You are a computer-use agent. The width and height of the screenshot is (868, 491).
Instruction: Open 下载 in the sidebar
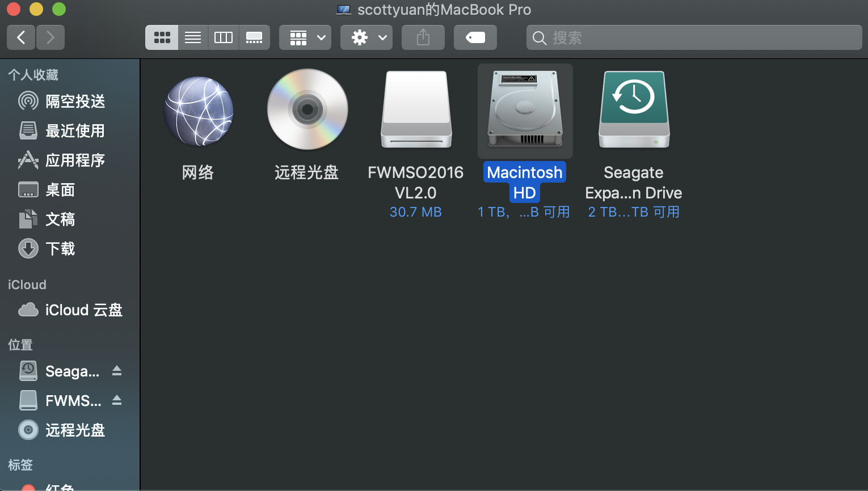pyautogui.click(x=70, y=249)
